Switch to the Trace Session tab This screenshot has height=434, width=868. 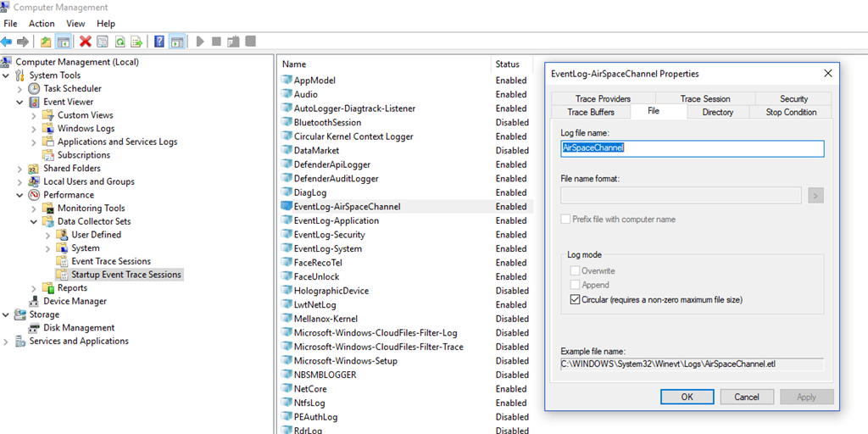pyautogui.click(x=705, y=98)
